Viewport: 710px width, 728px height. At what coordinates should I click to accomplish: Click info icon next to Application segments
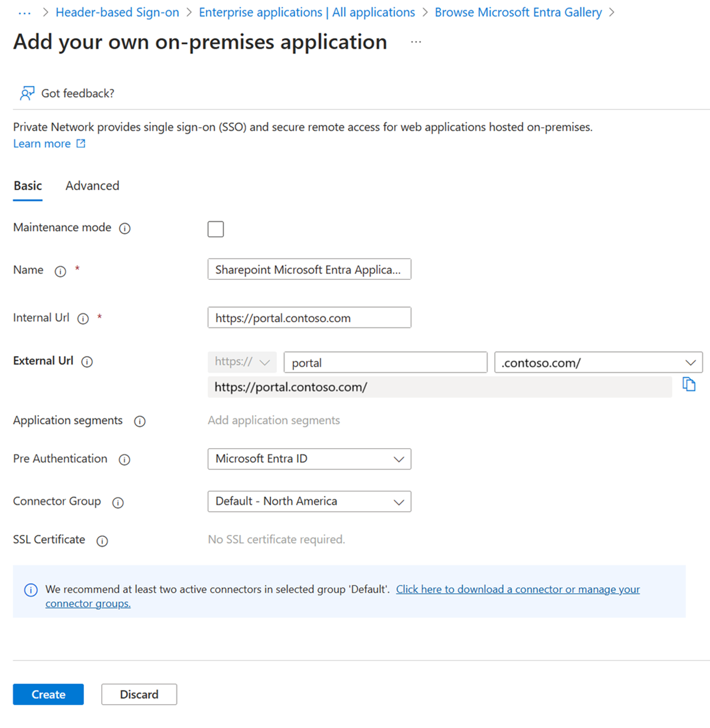click(140, 421)
